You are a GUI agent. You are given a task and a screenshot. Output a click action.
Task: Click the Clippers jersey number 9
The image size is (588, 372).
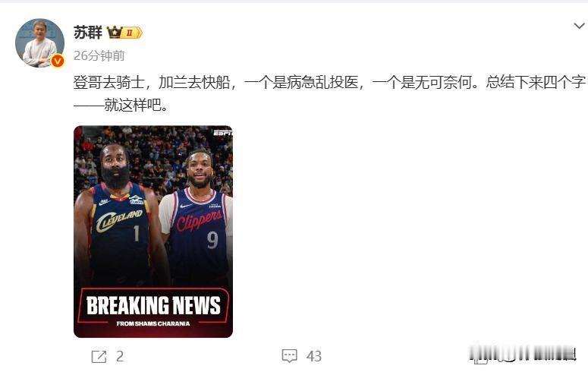click(212, 240)
